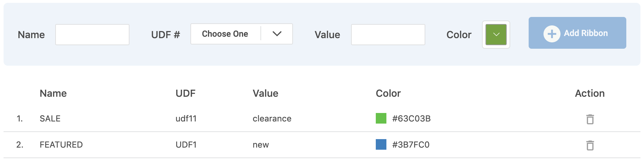Click the Action column header

click(590, 93)
